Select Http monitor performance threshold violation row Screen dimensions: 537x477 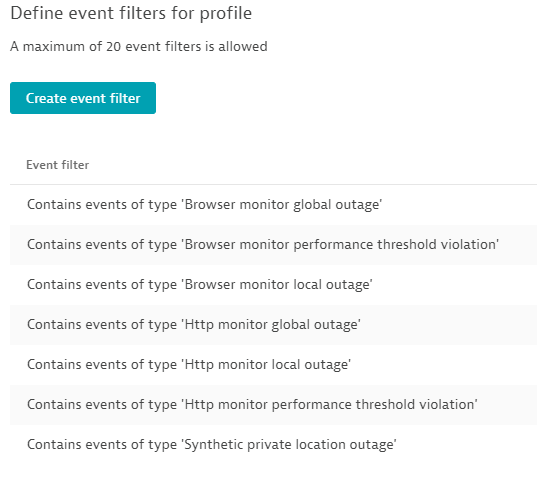(273, 405)
